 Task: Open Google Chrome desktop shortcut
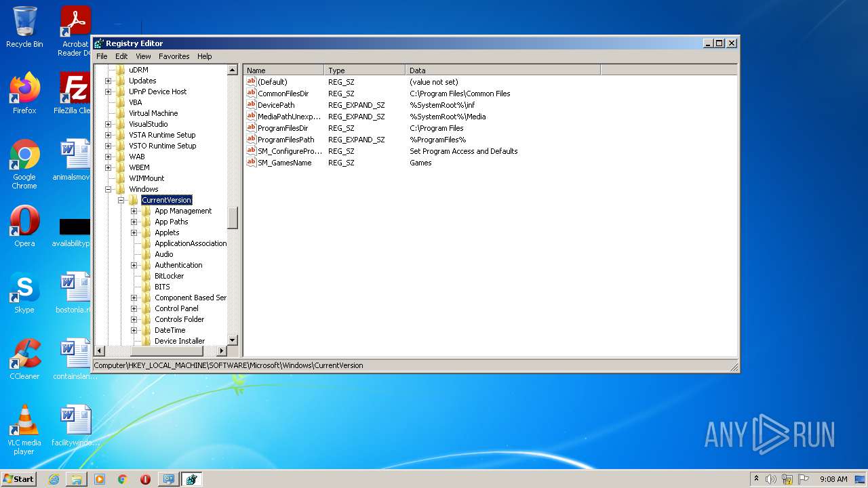click(24, 164)
